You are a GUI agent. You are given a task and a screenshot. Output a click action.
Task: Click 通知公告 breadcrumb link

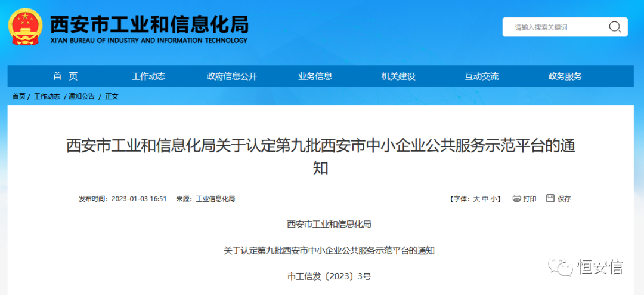point(81,96)
